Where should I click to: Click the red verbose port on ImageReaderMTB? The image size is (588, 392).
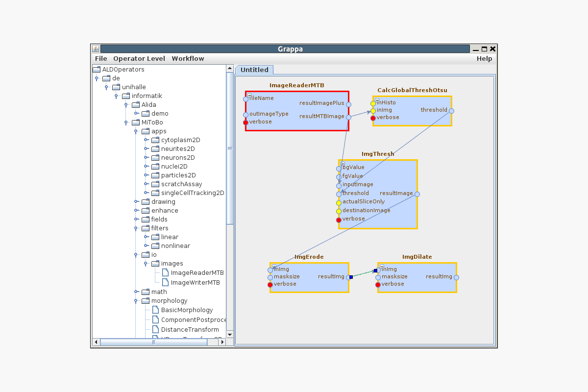pyautogui.click(x=245, y=122)
